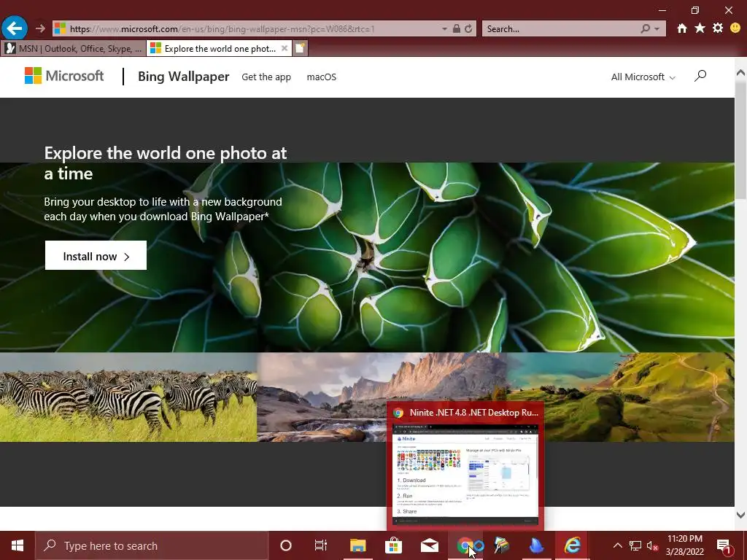Viewport: 747px width, 560px height.
Task: Open Microsoft Store from taskbar
Action: 393,545
